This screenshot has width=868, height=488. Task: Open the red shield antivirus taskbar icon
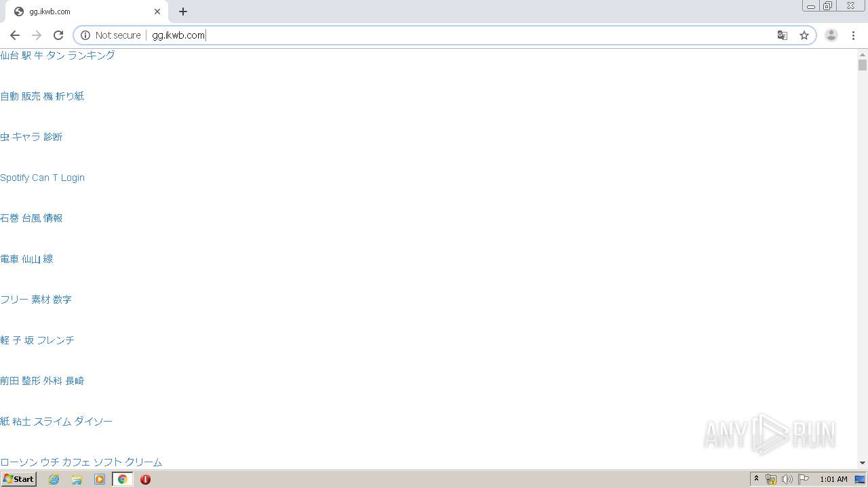click(145, 479)
